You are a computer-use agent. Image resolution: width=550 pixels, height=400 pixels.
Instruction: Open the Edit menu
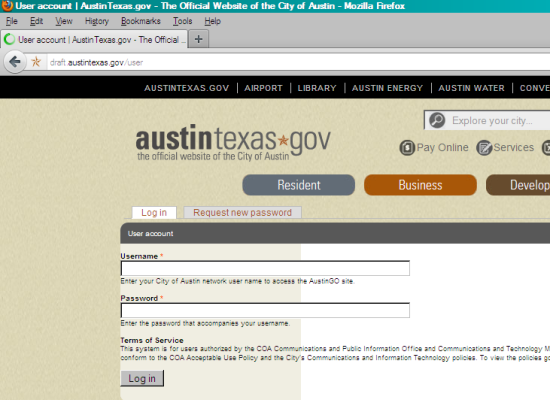(36, 21)
